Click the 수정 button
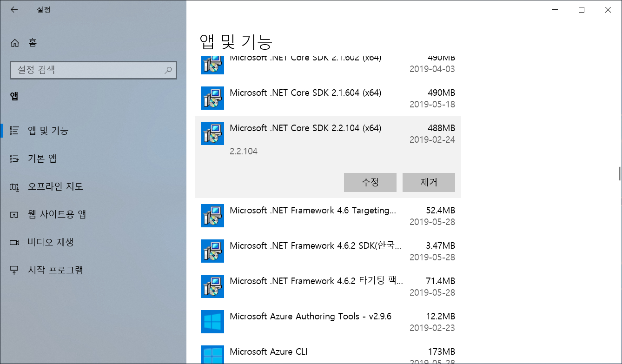 [370, 182]
